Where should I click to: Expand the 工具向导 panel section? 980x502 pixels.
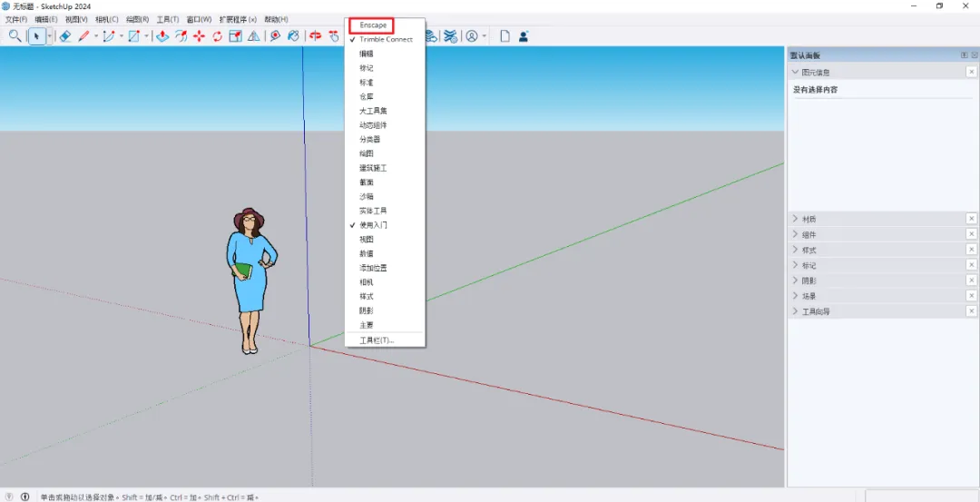(796, 310)
